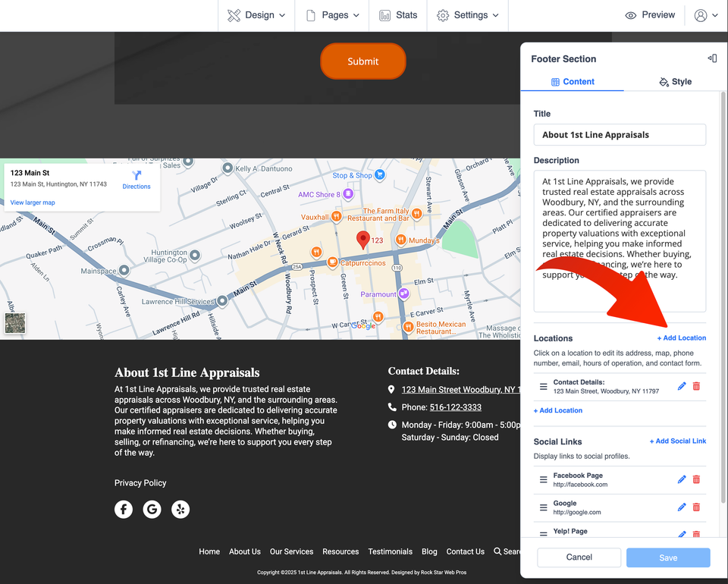Click the 123 Main Street Woodbury address link
Screen dimensions: 728x584
tap(460, 390)
